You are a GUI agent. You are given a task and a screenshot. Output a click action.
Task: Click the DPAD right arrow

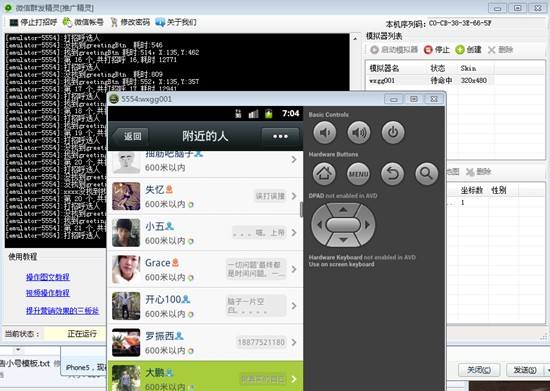[x=368, y=225]
